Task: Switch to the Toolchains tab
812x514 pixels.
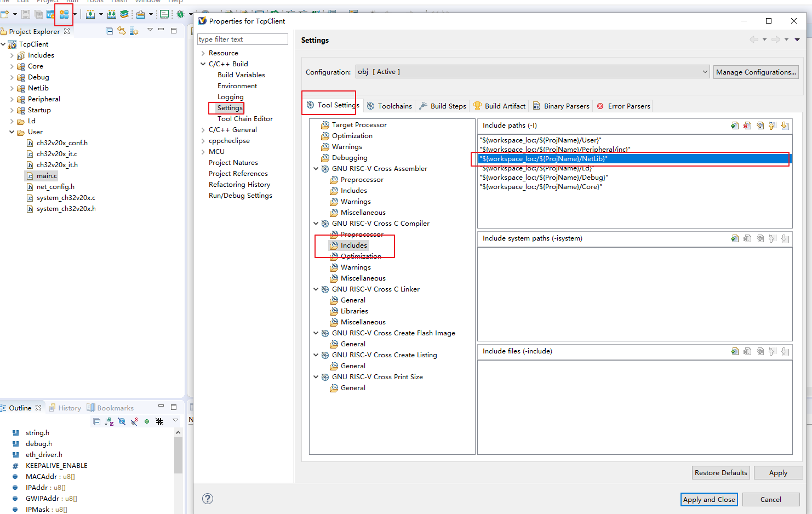Action: click(x=390, y=106)
